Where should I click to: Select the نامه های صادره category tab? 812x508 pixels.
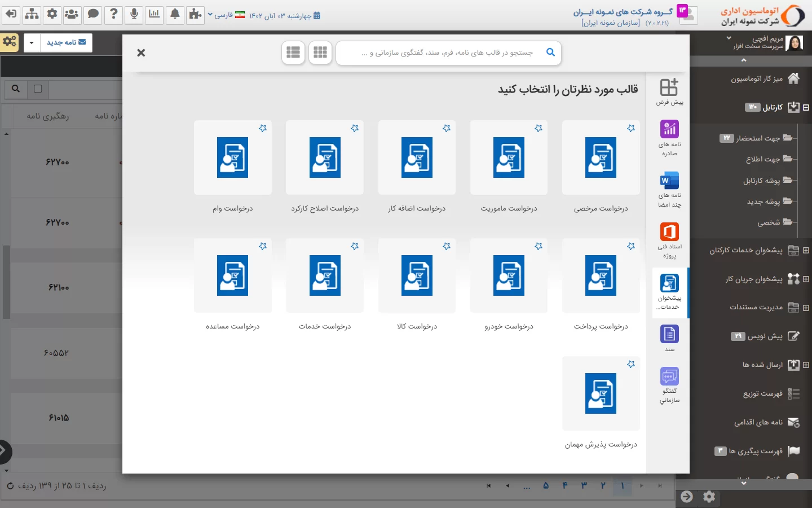669,138
